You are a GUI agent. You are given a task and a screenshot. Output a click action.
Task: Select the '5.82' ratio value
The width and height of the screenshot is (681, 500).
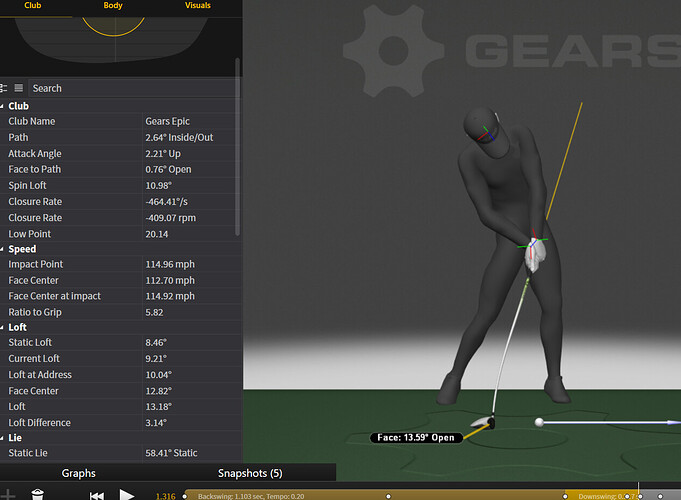pos(154,312)
